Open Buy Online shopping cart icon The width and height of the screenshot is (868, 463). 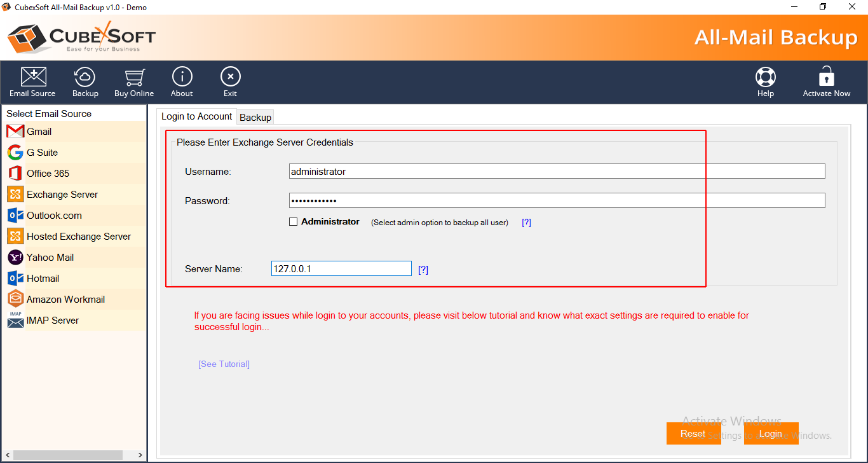click(x=133, y=81)
